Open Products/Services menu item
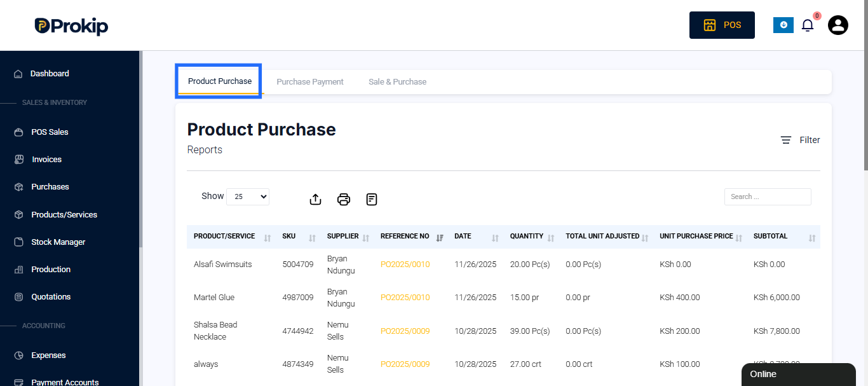868x386 pixels. 64,215
